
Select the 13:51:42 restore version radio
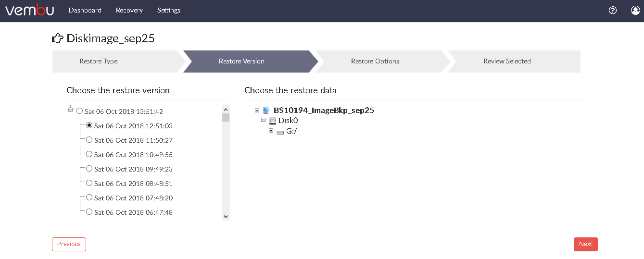click(79, 111)
